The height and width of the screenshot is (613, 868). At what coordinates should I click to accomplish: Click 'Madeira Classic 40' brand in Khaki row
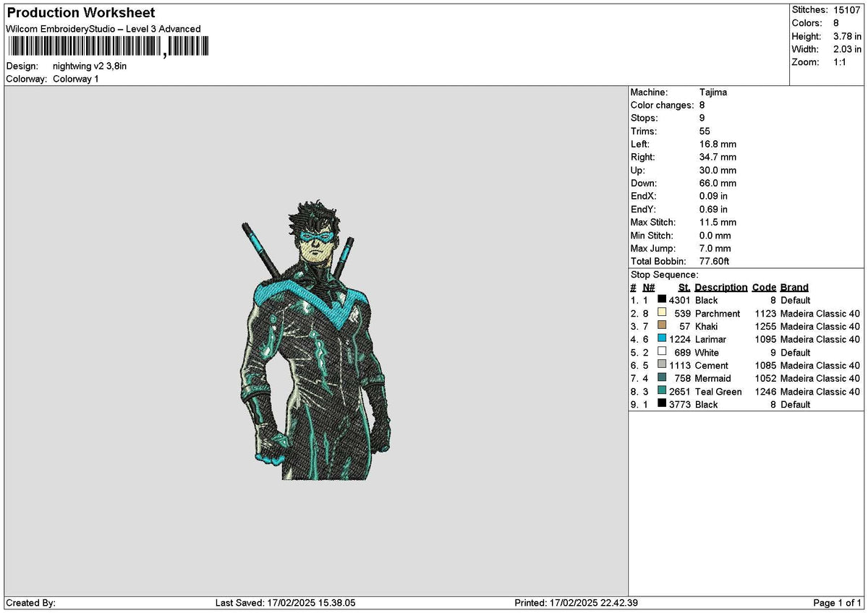pos(820,326)
